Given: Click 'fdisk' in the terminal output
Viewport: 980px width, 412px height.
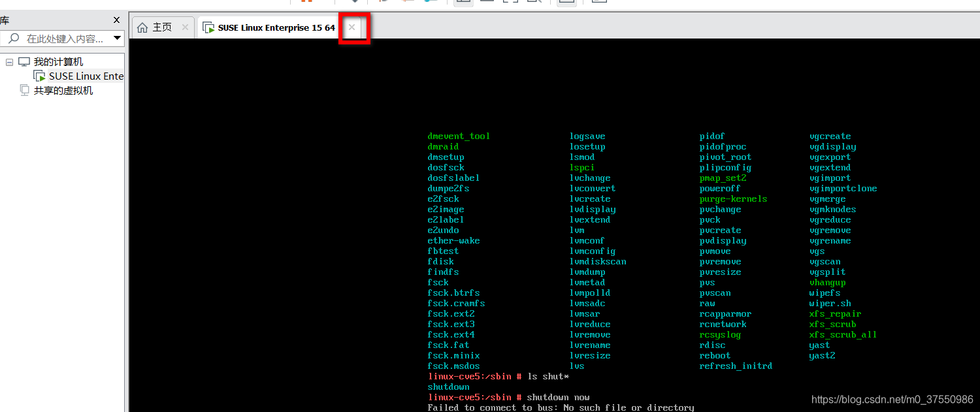Looking at the screenshot, I should pos(440,262).
